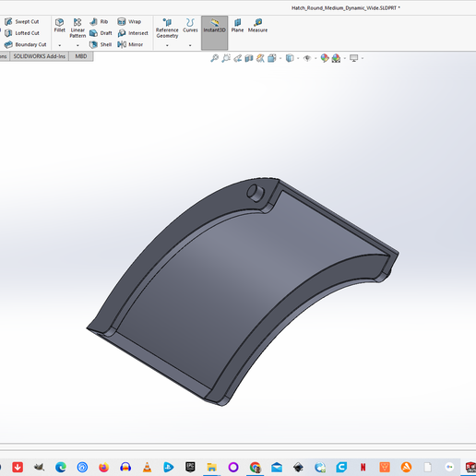This screenshot has width=476, height=476.
Task: Switch to the SOLIDWORKS Add-Ins tab
Action: tap(40, 56)
